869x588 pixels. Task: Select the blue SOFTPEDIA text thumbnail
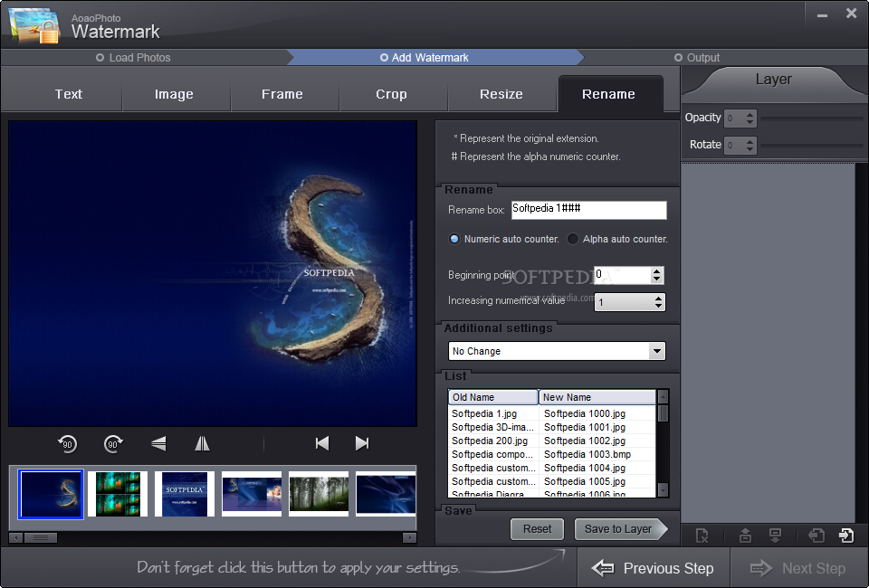tap(185, 494)
